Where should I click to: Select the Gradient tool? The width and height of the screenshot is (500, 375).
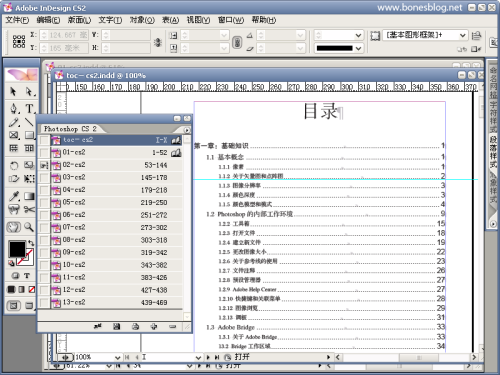tap(29, 196)
